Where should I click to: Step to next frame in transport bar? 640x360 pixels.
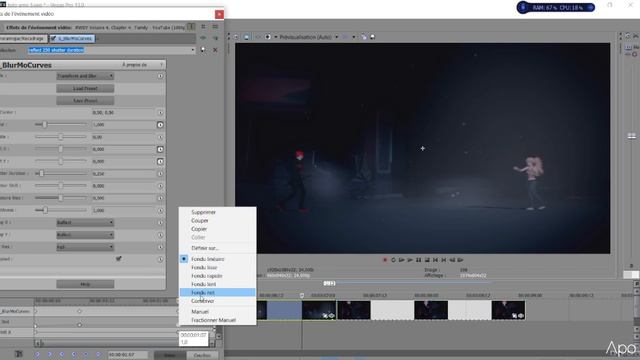tap(460, 260)
